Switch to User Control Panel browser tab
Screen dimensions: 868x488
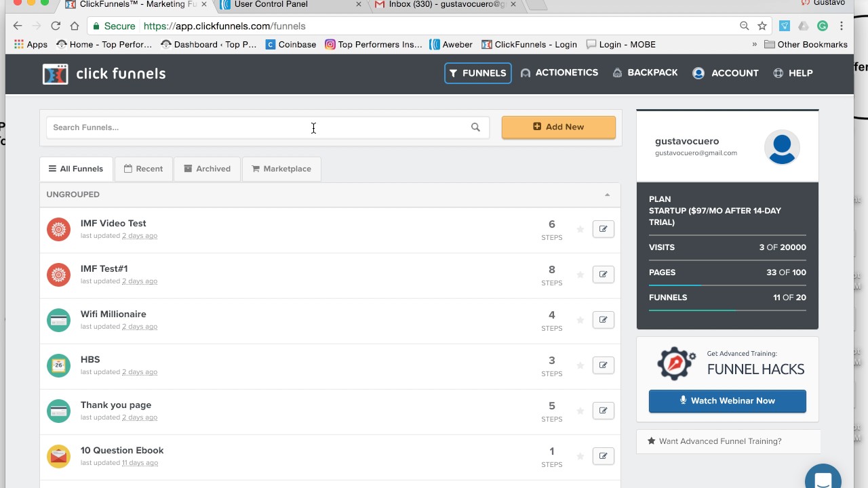(x=292, y=4)
